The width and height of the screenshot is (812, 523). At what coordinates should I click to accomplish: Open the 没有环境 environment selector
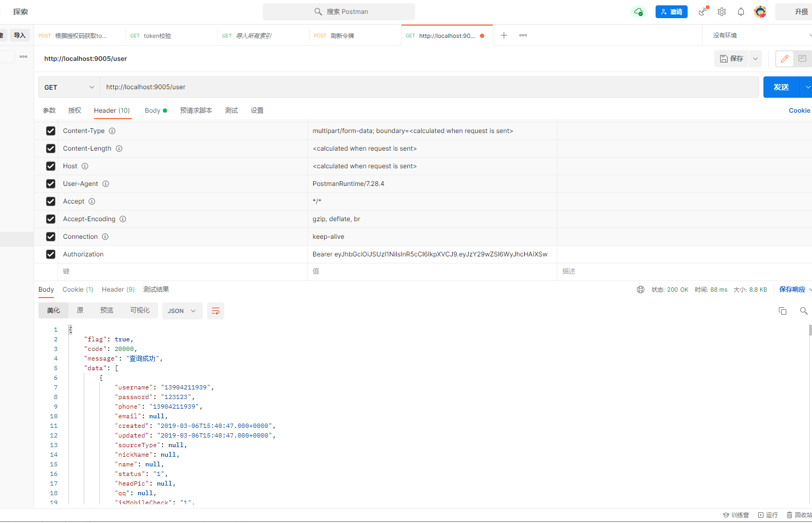[x=758, y=35]
